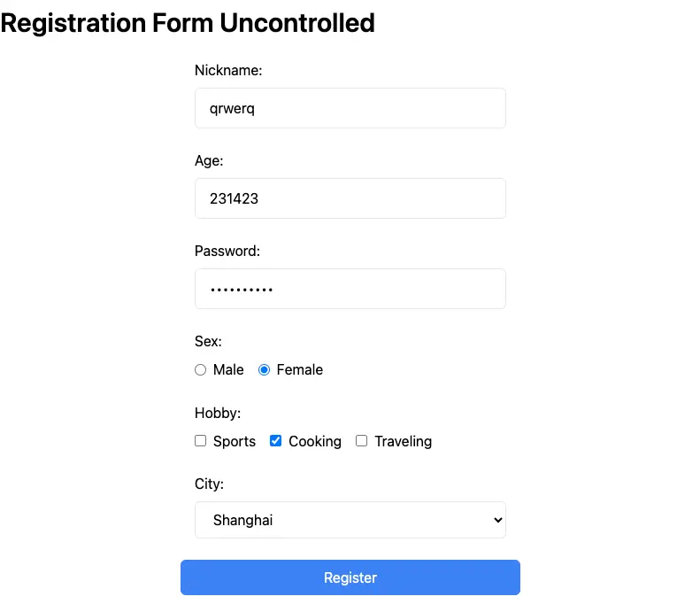Click the 'Cooking' text label

[x=315, y=441]
